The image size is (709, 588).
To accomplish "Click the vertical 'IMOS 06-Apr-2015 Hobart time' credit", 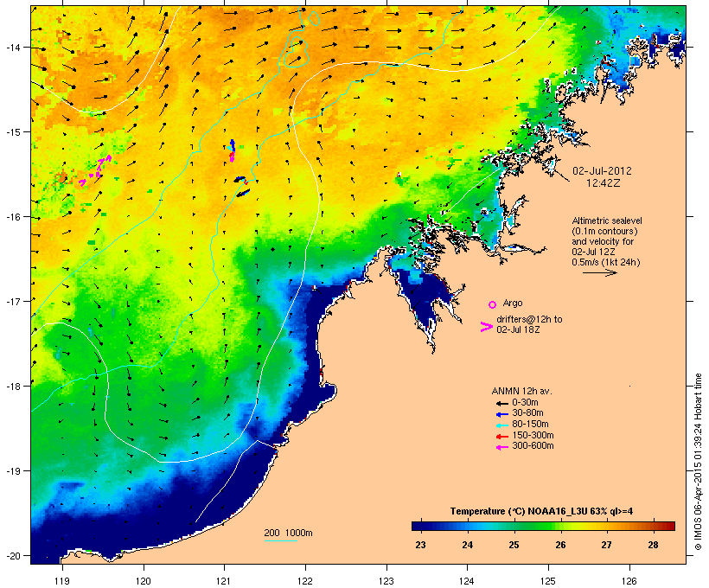I will 698,462.
